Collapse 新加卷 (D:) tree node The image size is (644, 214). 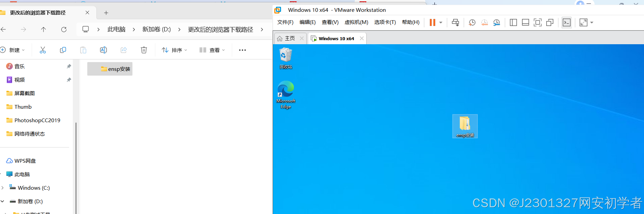(3, 201)
